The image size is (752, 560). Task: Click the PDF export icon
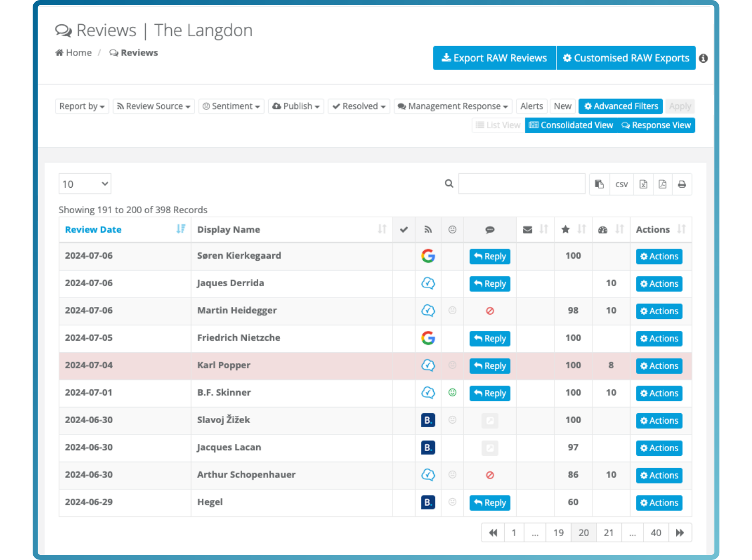click(662, 184)
